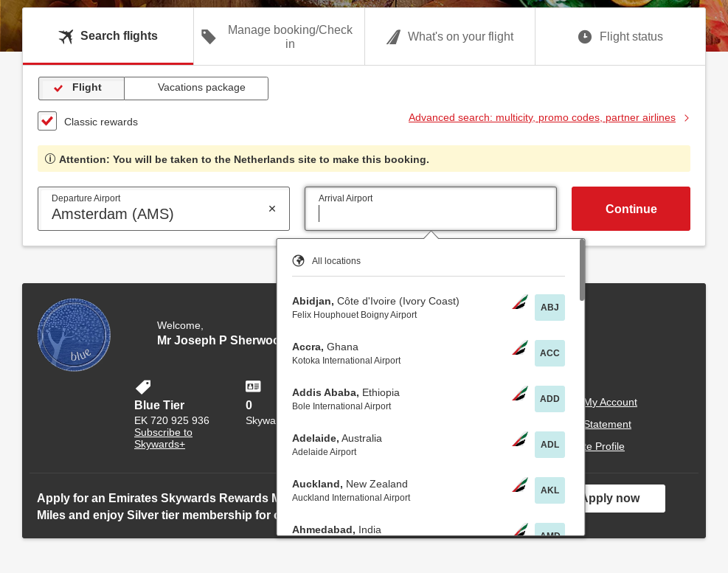Click the tag icon above Blue Tier
Screen dimensions: 728x573
click(143, 387)
